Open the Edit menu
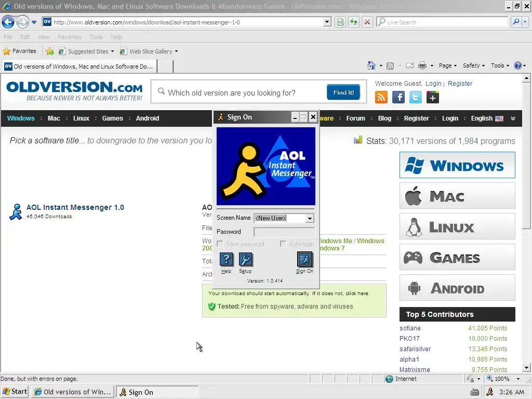The width and height of the screenshot is (532, 399). click(x=25, y=37)
